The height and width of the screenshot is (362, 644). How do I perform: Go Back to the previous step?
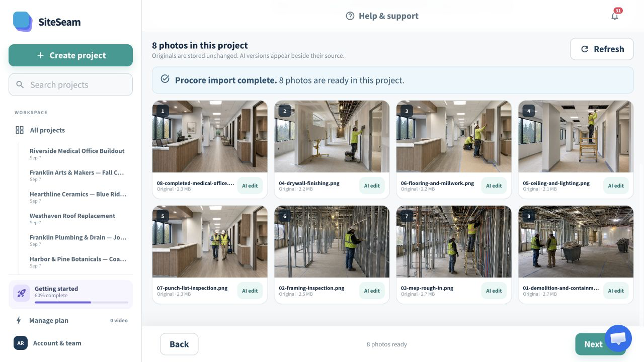179,344
